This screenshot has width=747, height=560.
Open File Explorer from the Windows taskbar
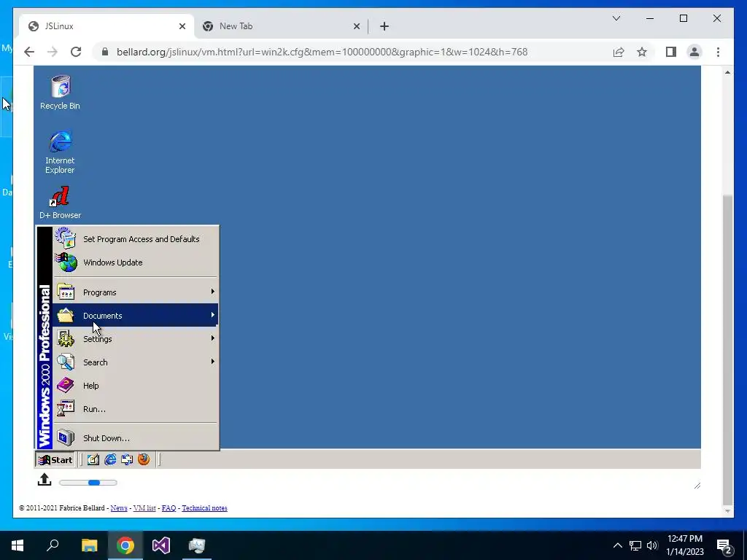click(x=89, y=545)
